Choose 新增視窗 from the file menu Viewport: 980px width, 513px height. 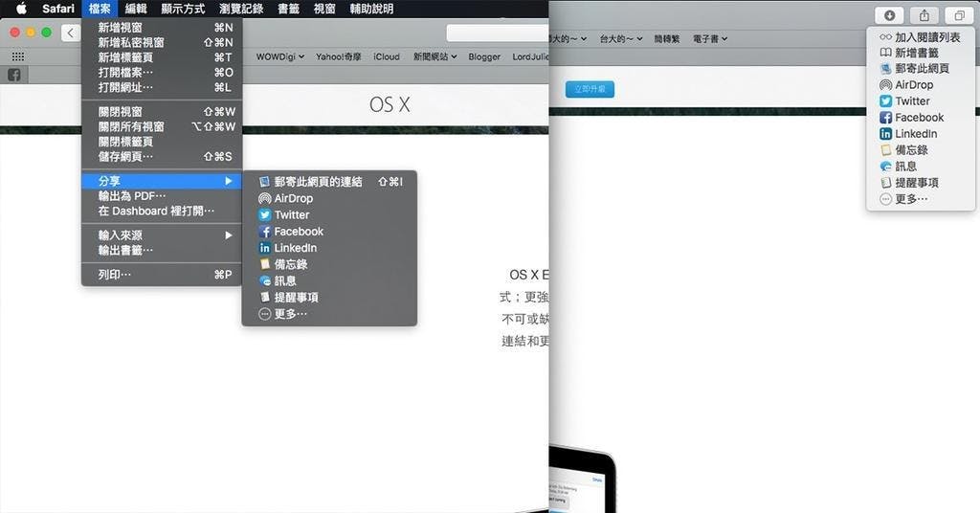(x=162, y=28)
